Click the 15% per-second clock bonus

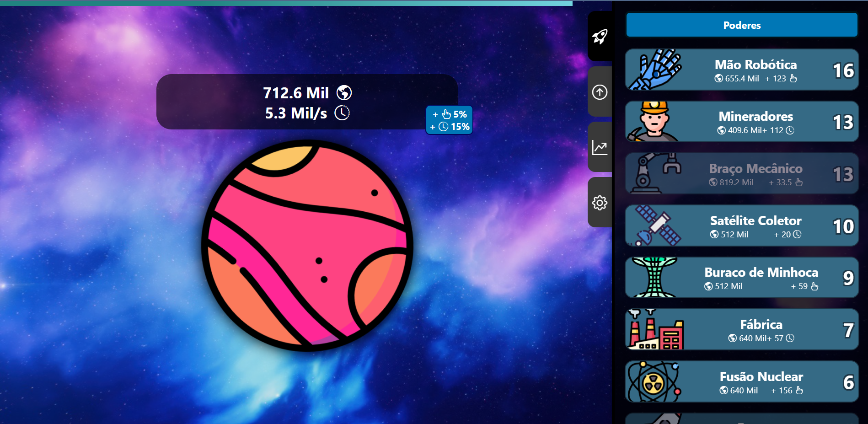[x=450, y=127]
